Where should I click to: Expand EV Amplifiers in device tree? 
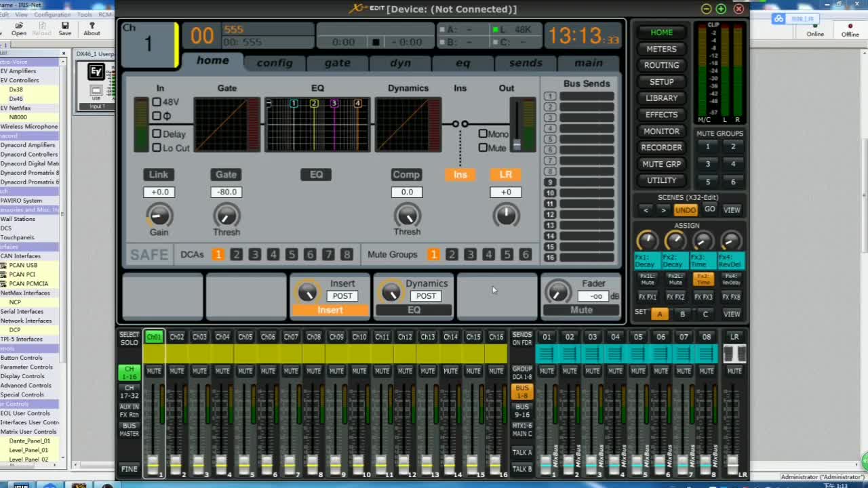coord(18,70)
